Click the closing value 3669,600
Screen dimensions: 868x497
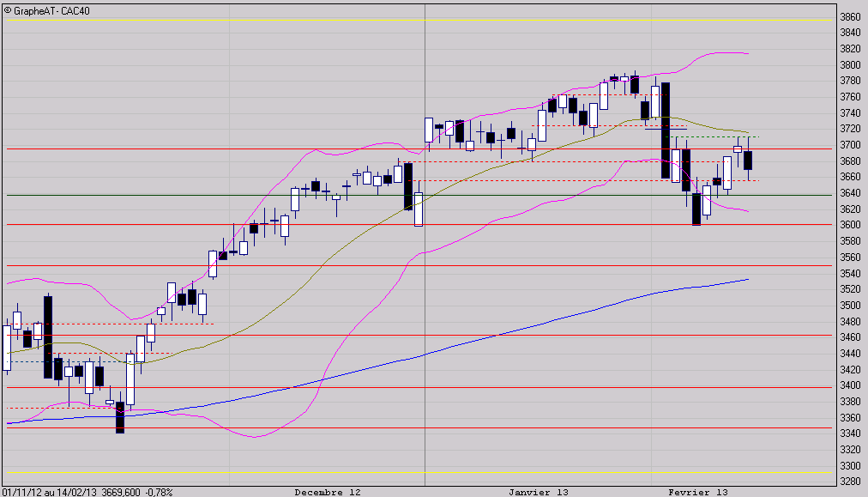click(x=121, y=492)
